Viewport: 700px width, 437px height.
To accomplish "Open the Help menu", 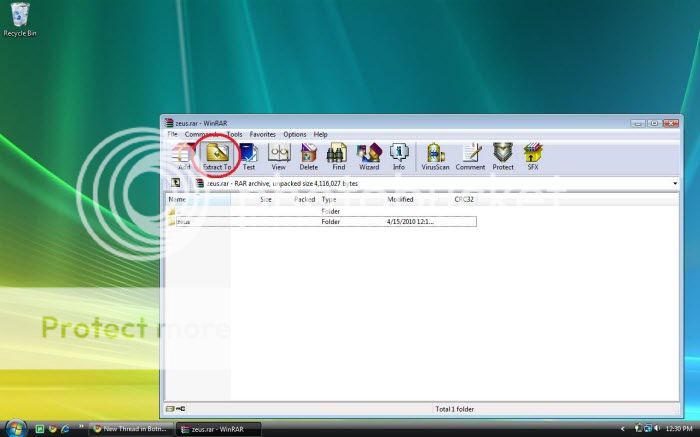I will pos(320,134).
